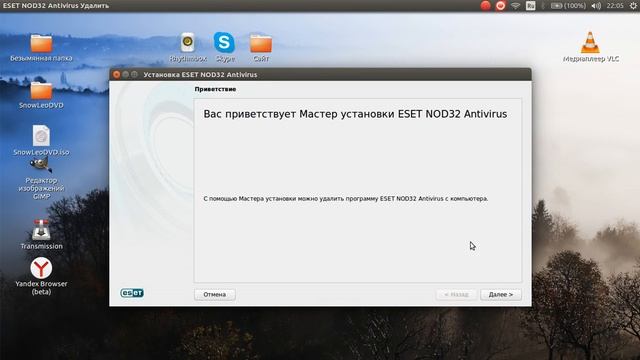Open the Сайт folder icon

pos(261,44)
